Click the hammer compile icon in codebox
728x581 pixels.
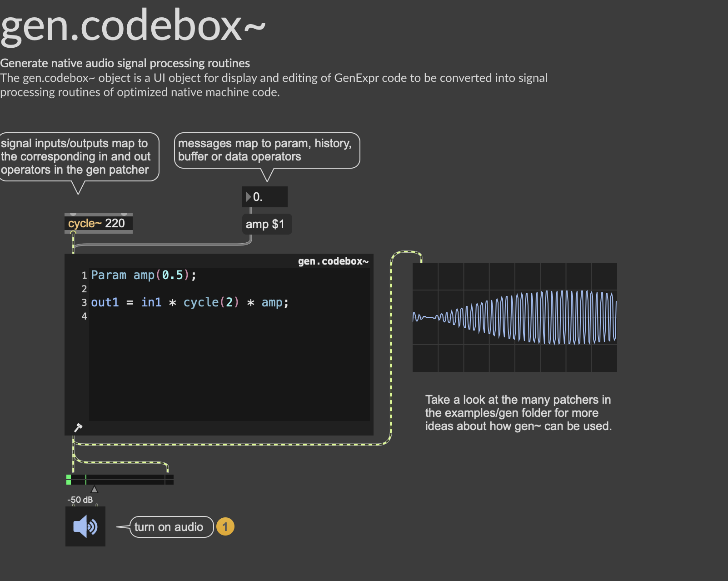pyautogui.click(x=78, y=427)
